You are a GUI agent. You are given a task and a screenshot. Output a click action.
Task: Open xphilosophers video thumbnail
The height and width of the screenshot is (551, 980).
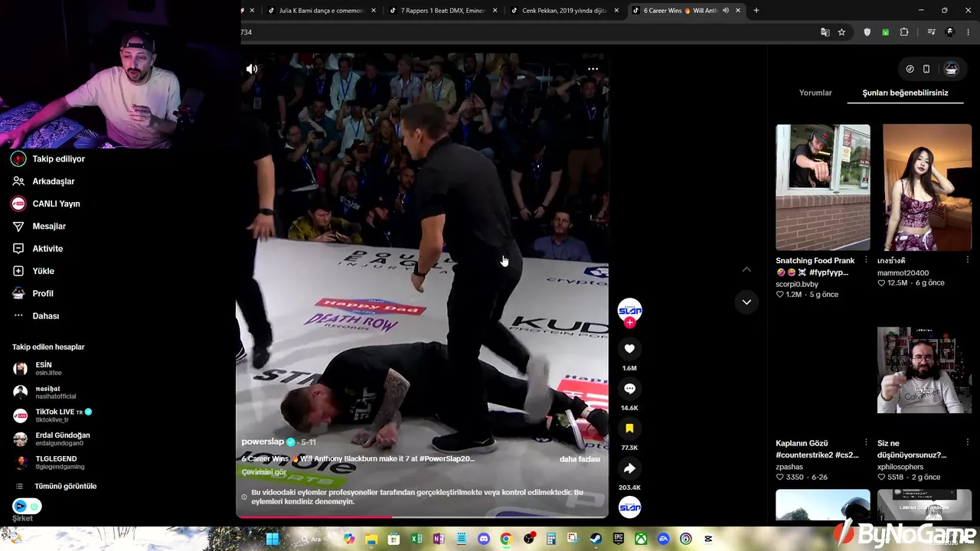pyautogui.click(x=924, y=370)
